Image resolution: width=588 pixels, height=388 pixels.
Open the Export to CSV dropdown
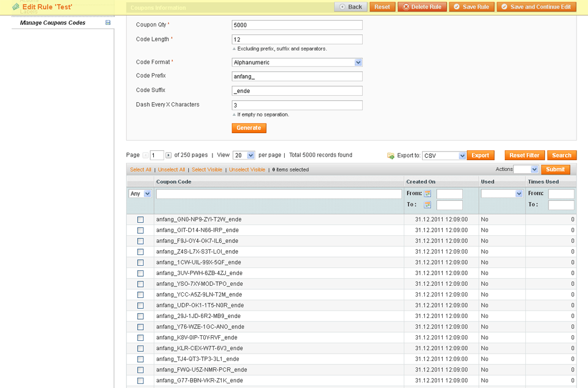[444, 156]
